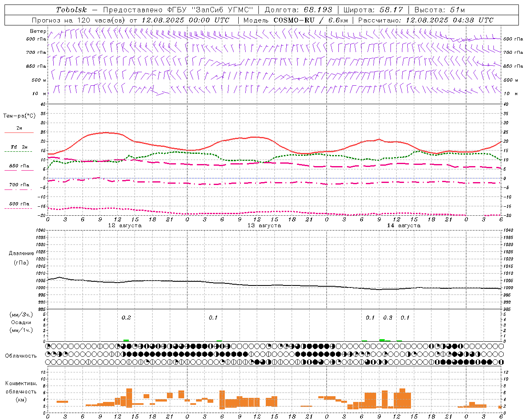The image size is (525, 420).
Task: Click the "Ветер" wind section label
Action: pyautogui.click(x=38, y=31)
